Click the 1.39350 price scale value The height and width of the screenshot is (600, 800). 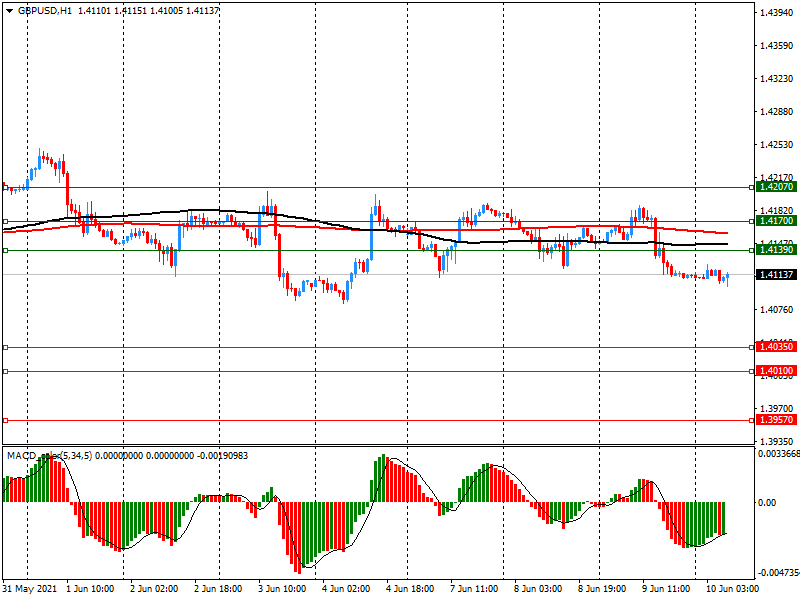click(x=777, y=441)
